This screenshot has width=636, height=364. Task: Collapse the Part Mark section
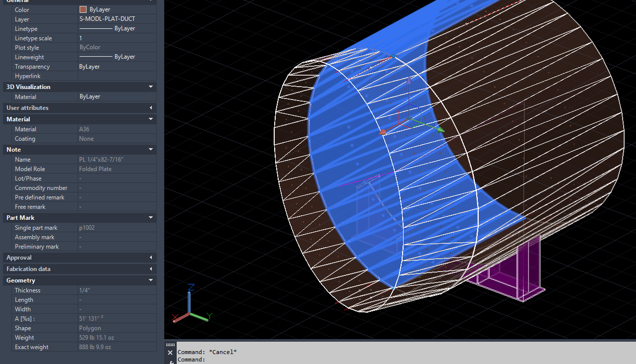coord(152,217)
